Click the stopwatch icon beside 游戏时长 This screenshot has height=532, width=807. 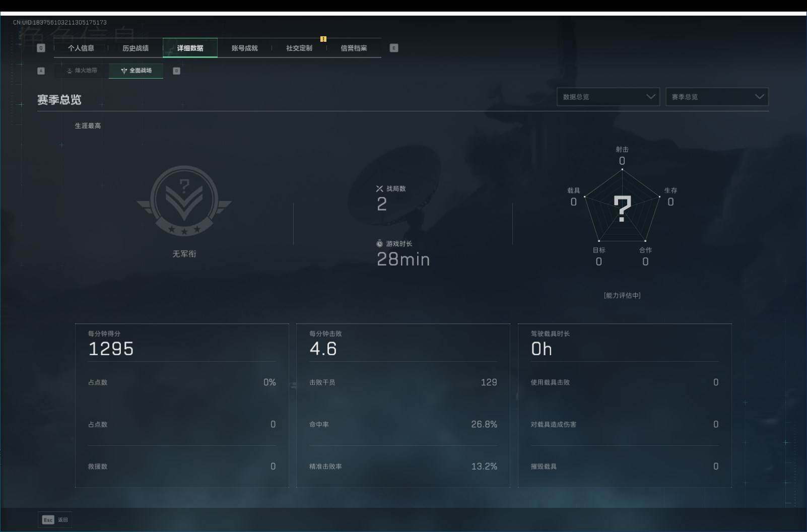(x=380, y=243)
